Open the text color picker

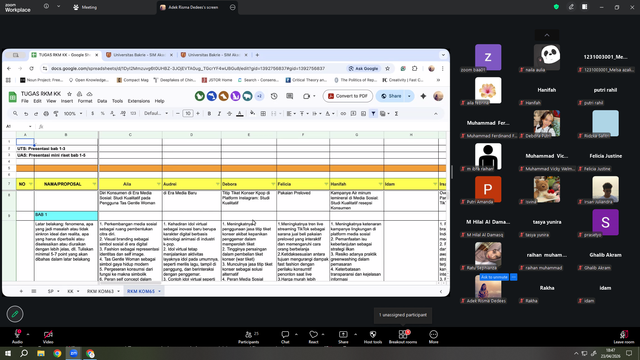point(240,113)
